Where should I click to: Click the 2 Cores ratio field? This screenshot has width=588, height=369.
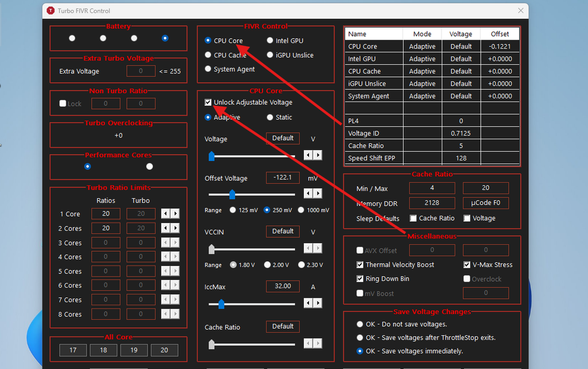click(106, 228)
